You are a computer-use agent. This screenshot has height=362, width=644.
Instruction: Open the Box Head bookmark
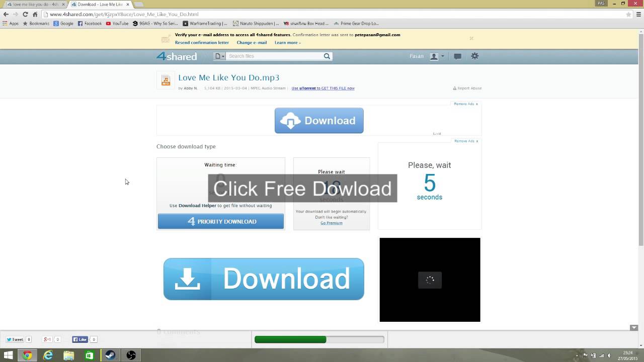click(x=306, y=23)
